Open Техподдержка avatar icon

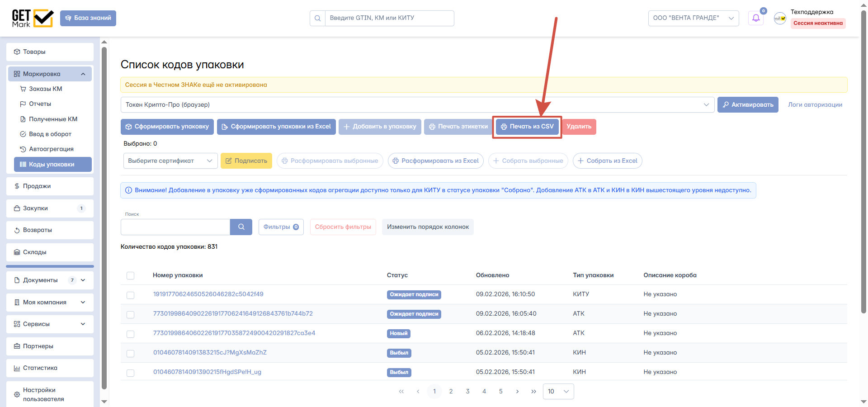click(780, 18)
